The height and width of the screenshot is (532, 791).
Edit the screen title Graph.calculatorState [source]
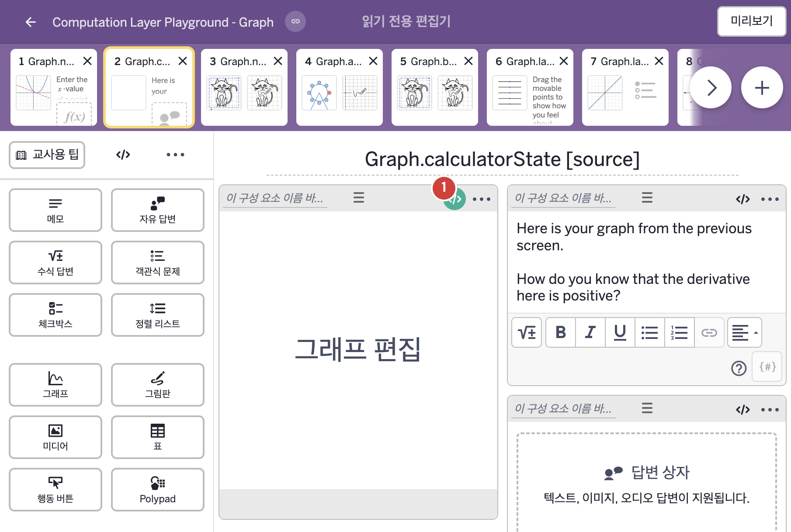click(502, 159)
